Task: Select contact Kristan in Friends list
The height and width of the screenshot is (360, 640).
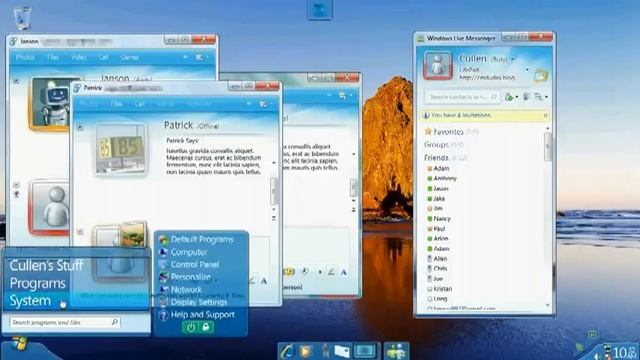Action: 442,289
